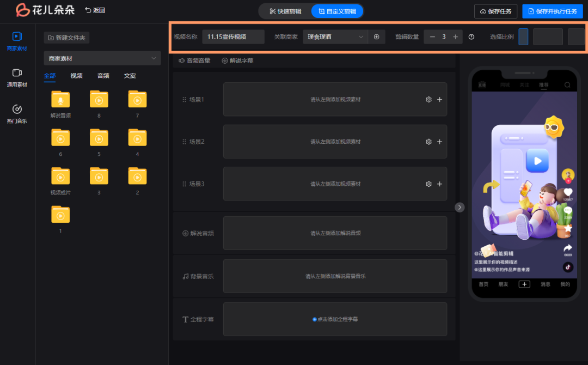Open settings gear for 场景1
Image resolution: width=588 pixels, height=365 pixels.
coord(428,99)
